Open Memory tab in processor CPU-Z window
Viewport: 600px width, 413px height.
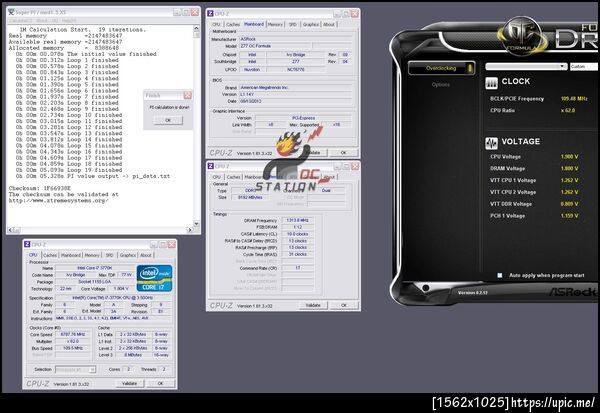pyautogui.click(x=92, y=255)
